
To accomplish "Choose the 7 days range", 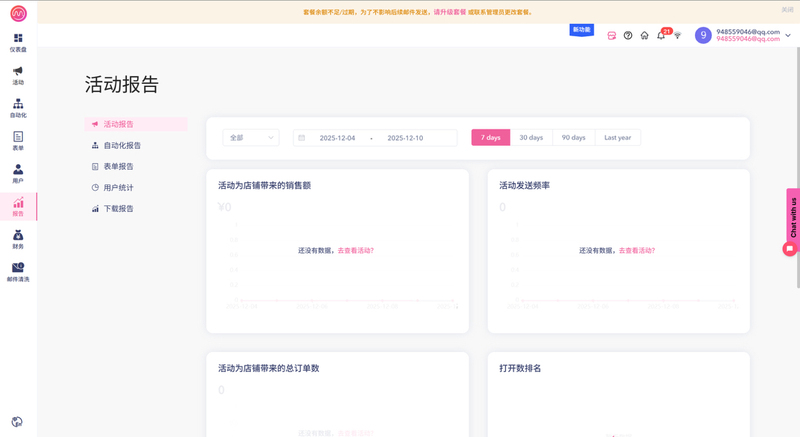I will tap(490, 138).
